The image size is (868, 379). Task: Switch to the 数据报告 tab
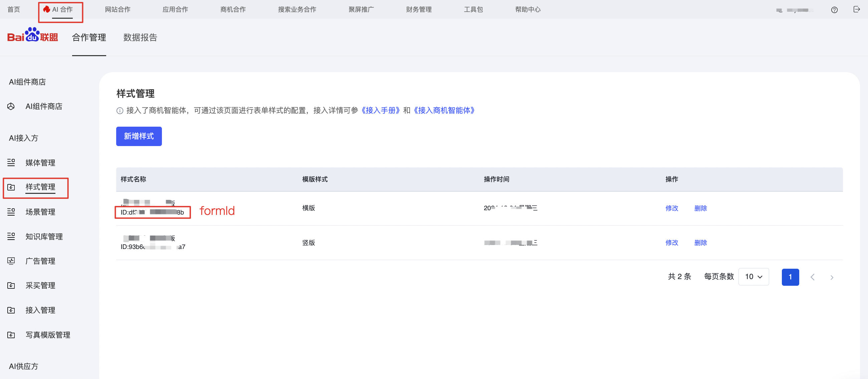pyautogui.click(x=140, y=37)
